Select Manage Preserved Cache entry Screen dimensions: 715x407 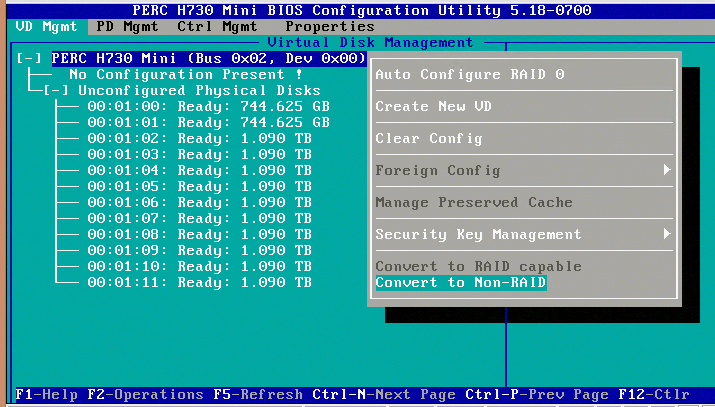[474, 202]
